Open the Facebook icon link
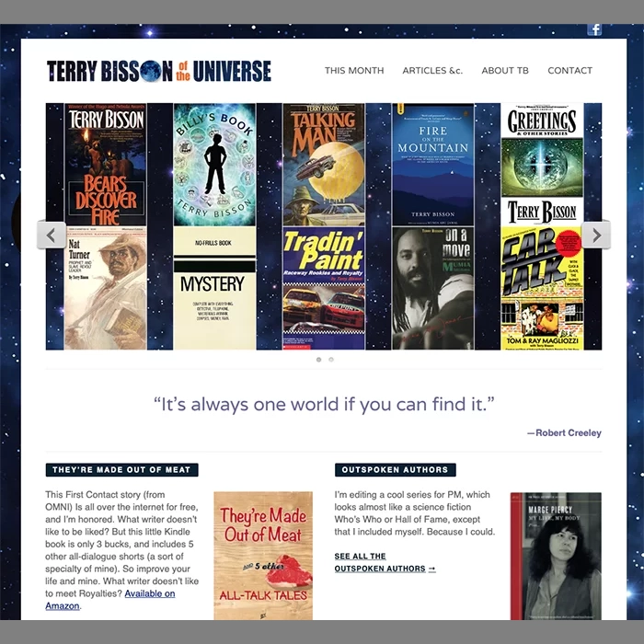Screen dimensions: 644x644 [594, 29]
